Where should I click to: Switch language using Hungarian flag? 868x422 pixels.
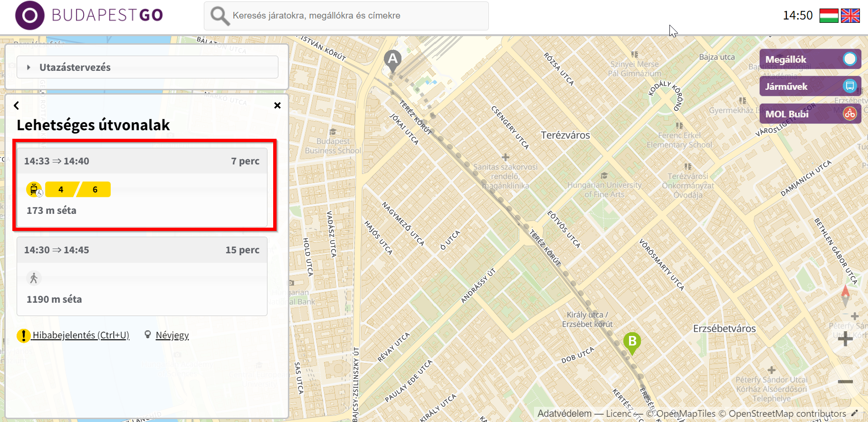(x=829, y=16)
